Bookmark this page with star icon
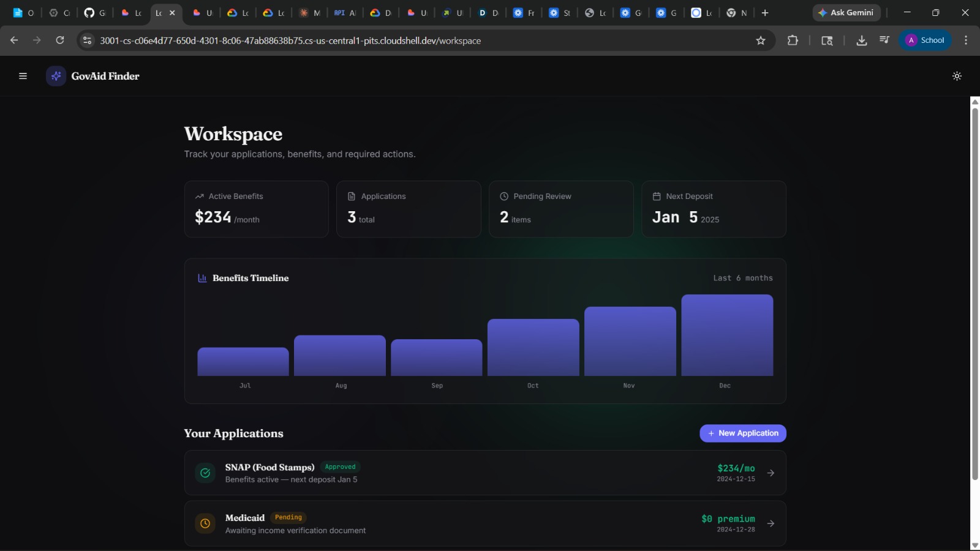 coord(761,40)
